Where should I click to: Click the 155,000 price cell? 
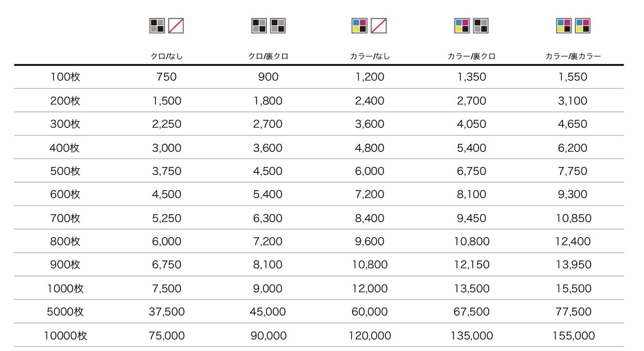(573, 336)
